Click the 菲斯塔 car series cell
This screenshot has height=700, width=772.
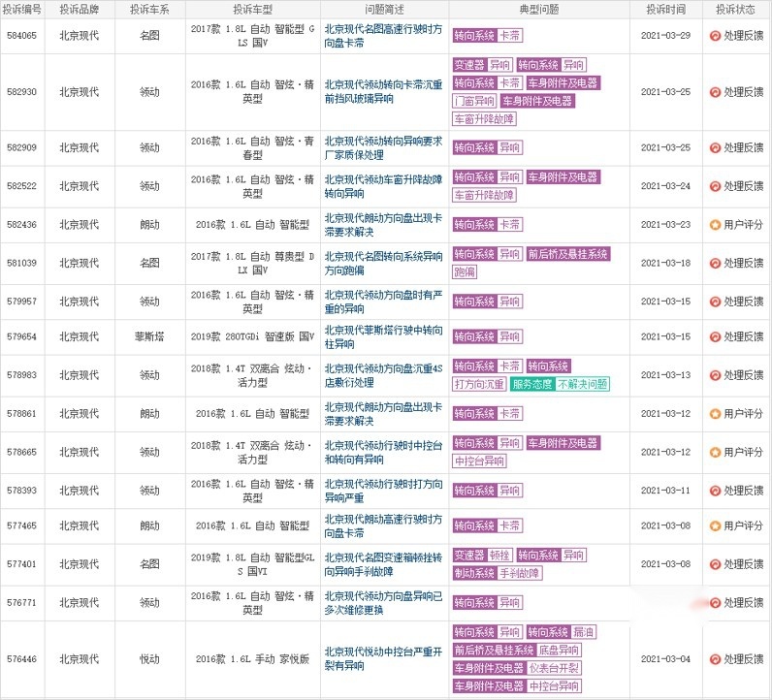coord(149,336)
